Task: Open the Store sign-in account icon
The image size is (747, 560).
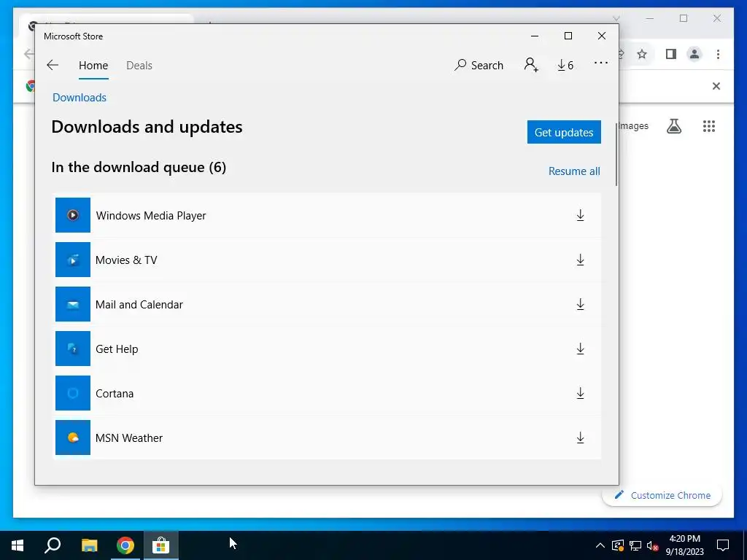Action: tap(531, 65)
